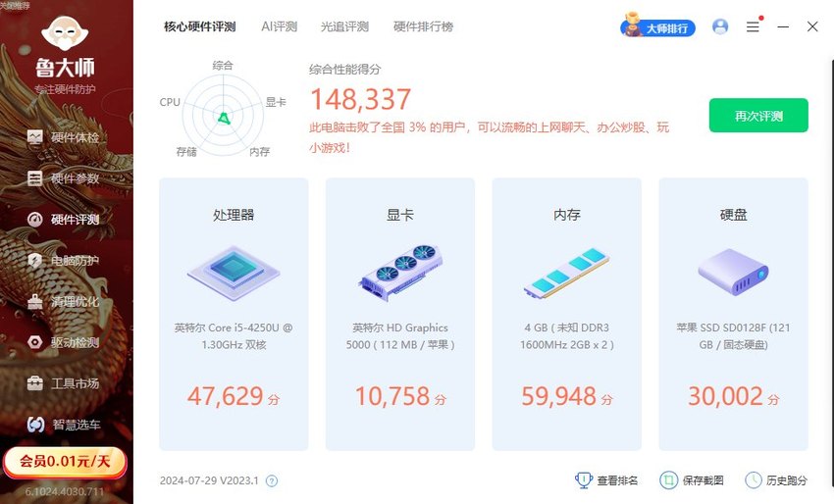The width and height of the screenshot is (834, 504).
Task: Click the 显卡 card title
Action: 400,215
